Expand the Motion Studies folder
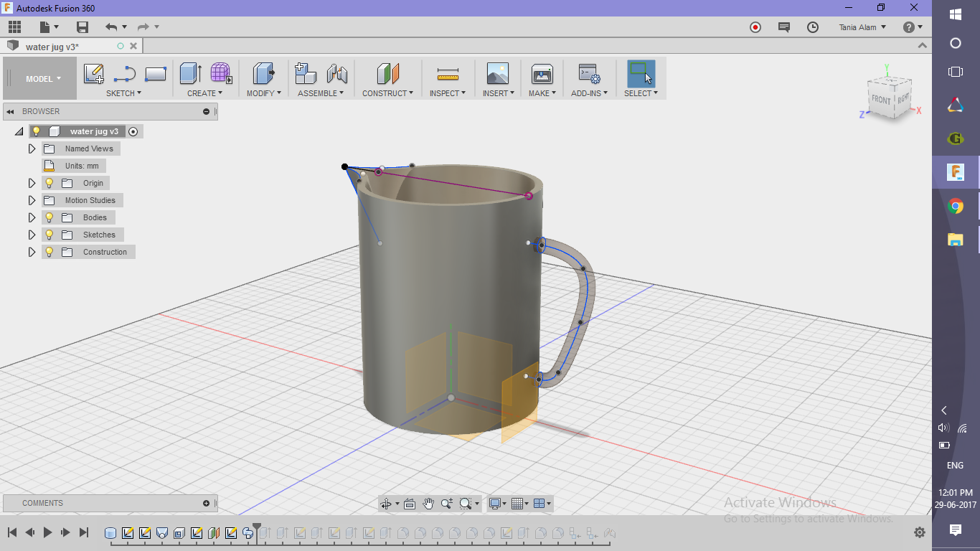 click(x=32, y=200)
